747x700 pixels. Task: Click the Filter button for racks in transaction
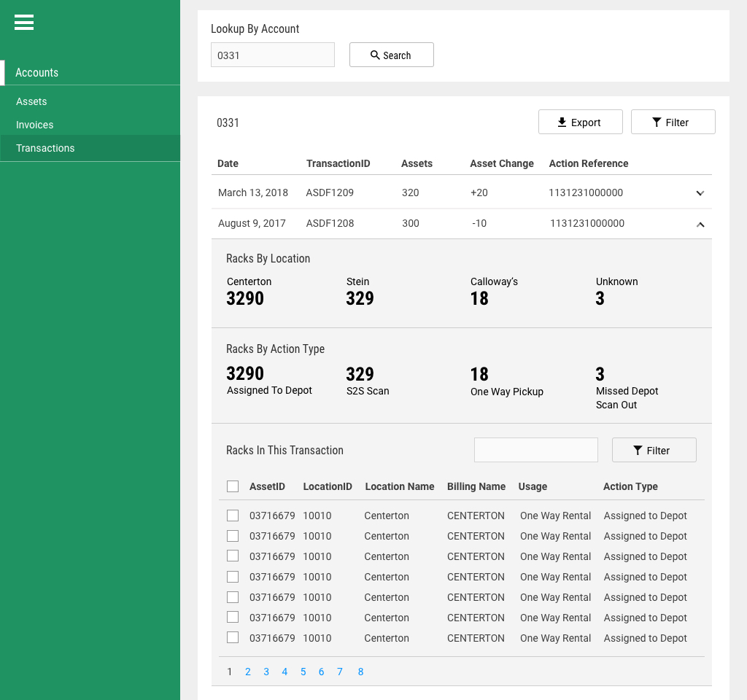tap(654, 450)
